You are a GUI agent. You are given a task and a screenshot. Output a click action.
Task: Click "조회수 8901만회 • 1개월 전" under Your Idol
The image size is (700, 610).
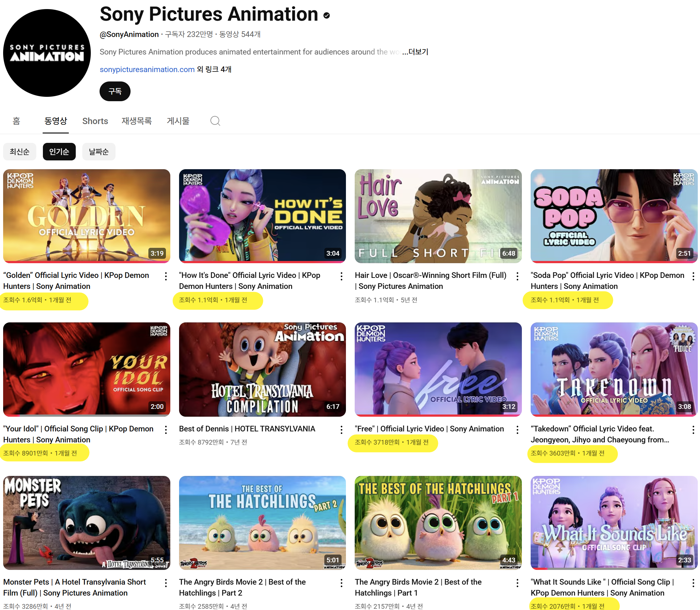click(x=40, y=453)
